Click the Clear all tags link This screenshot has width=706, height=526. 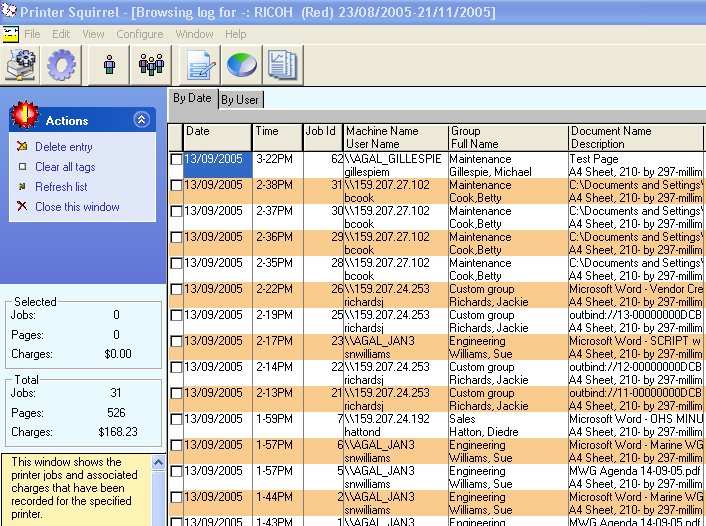click(65, 167)
